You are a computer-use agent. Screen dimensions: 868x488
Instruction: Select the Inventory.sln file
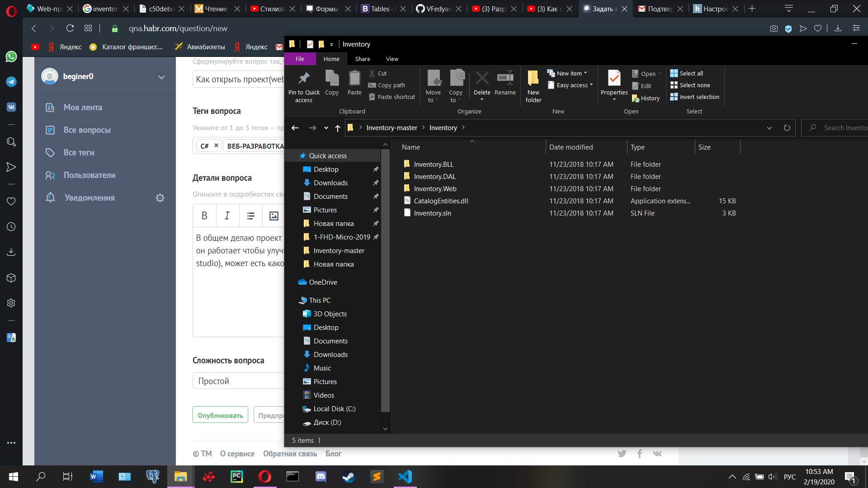click(x=432, y=213)
